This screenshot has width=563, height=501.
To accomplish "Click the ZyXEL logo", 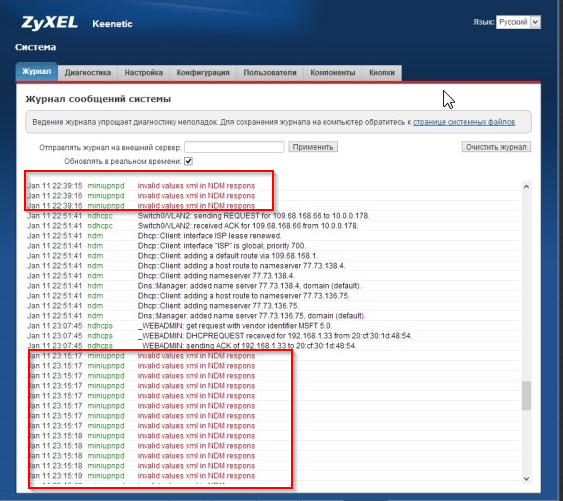I will 49,23.
